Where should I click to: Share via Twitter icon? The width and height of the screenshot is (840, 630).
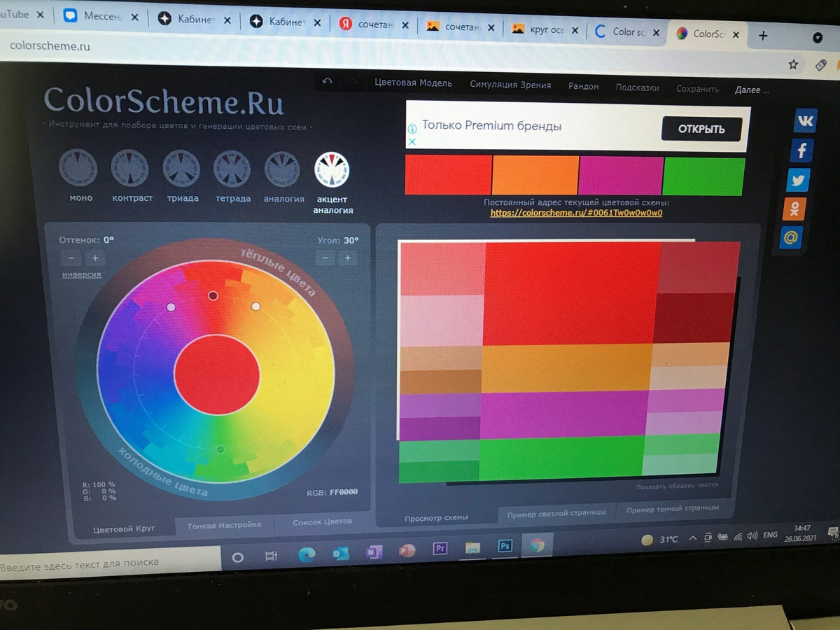coord(798,180)
